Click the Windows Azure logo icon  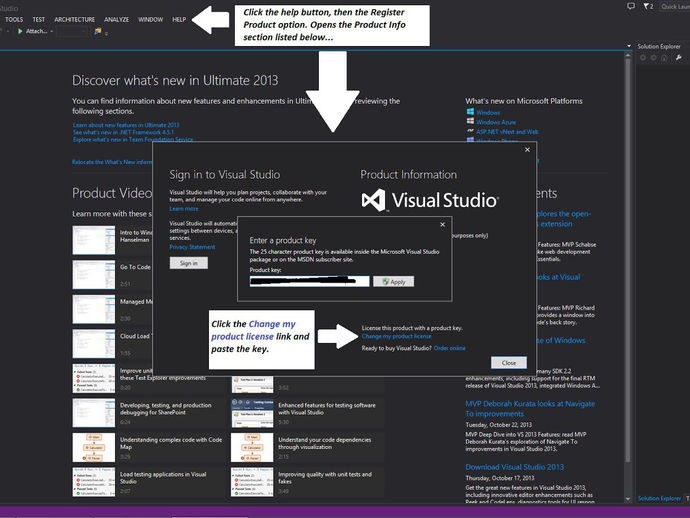click(x=470, y=121)
